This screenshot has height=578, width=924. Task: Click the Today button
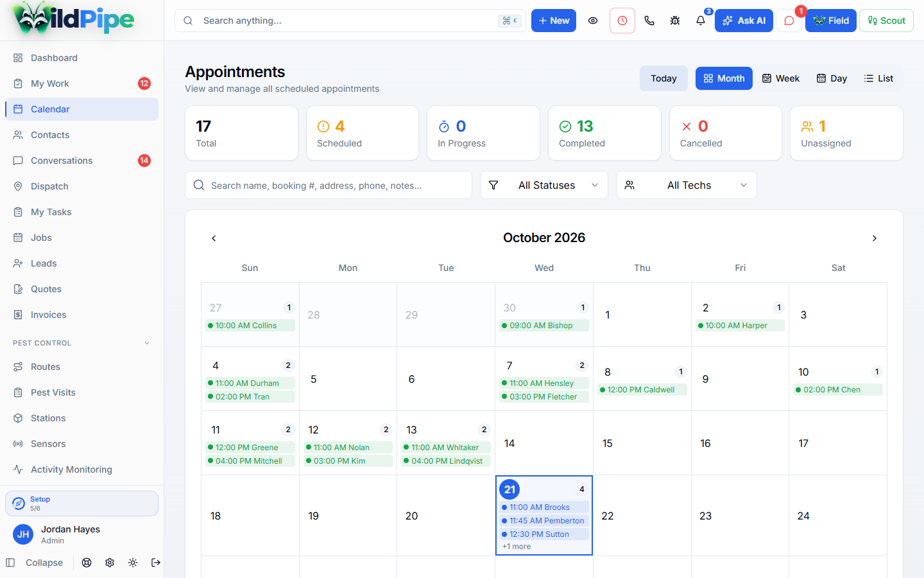pos(663,78)
